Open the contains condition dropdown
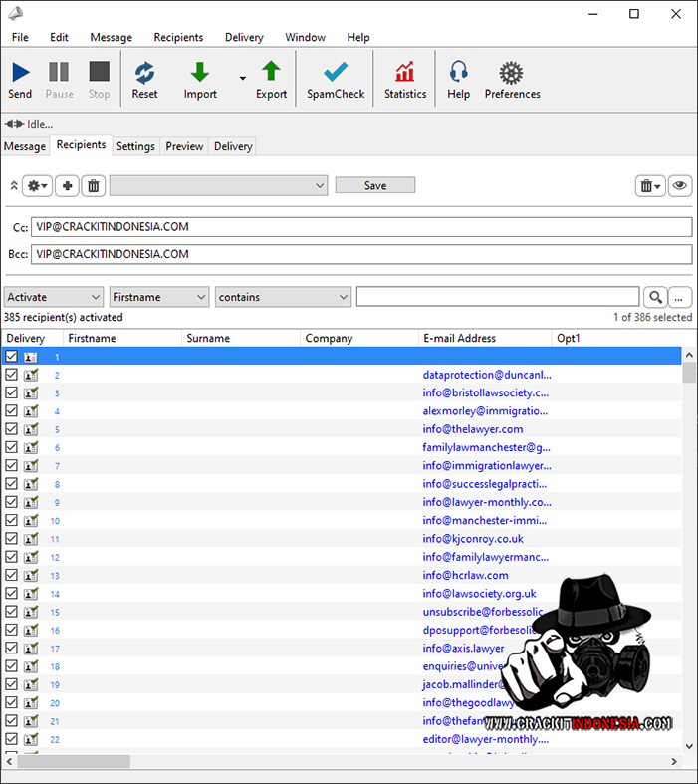This screenshot has width=698, height=784. (284, 297)
